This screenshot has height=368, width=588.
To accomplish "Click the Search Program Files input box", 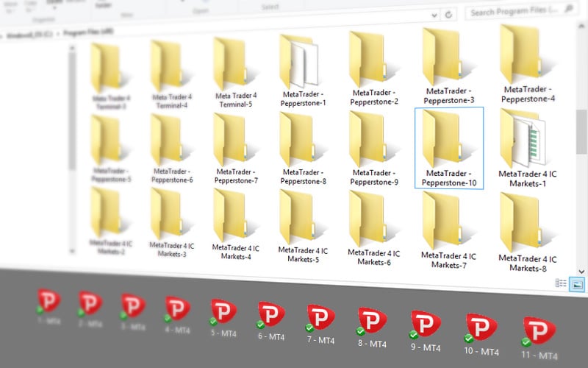I will [x=521, y=11].
